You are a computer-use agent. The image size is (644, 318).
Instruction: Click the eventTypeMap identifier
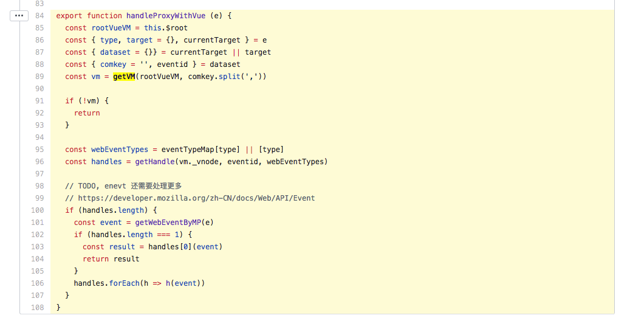[x=188, y=149]
